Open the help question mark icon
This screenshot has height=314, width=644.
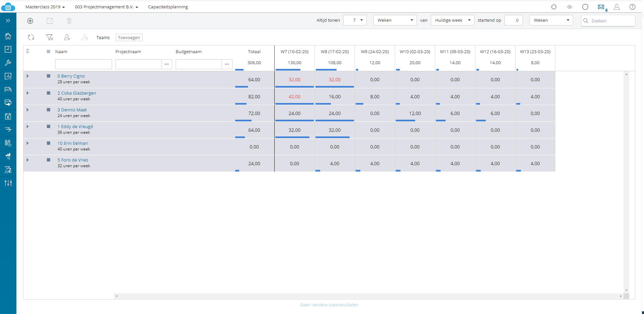(x=632, y=7)
